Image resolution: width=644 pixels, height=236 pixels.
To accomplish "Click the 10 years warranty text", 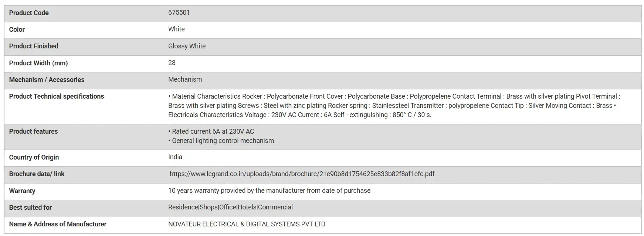I will coord(269,191).
